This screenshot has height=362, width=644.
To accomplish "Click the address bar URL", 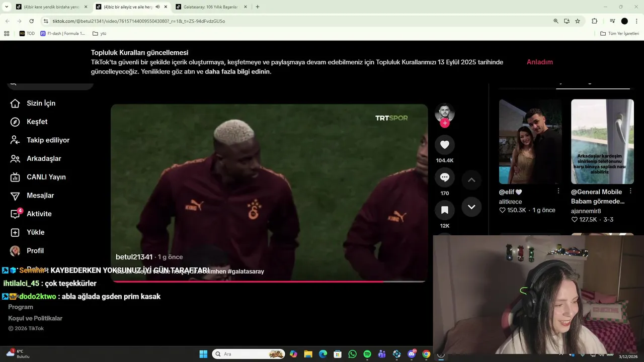I will pos(138,21).
